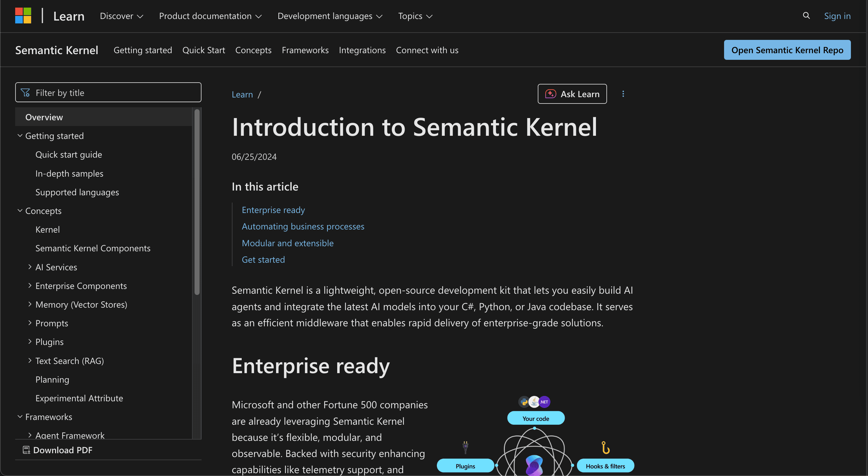Click the Ask Learn sparkle icon
Image resolution: width=868 pixels, height=476 pixels.
pyautogui.click(x=550, y=94)
